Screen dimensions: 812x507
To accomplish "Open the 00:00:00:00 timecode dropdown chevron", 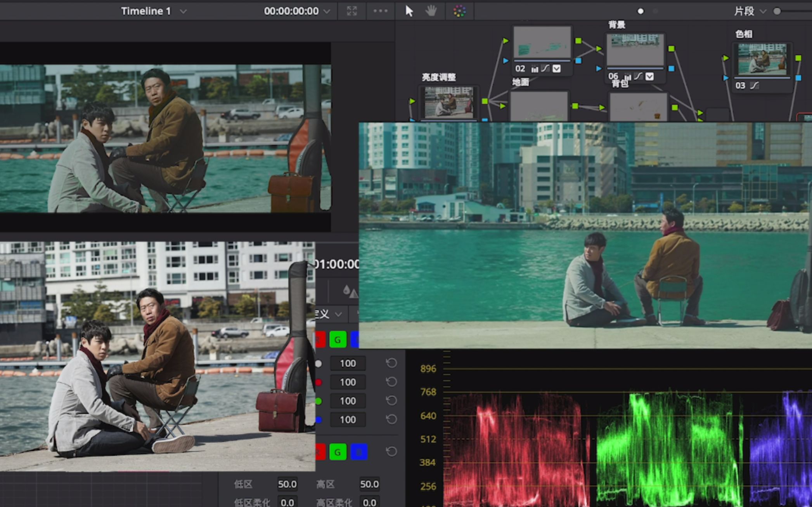I will (x=327, y=11).
